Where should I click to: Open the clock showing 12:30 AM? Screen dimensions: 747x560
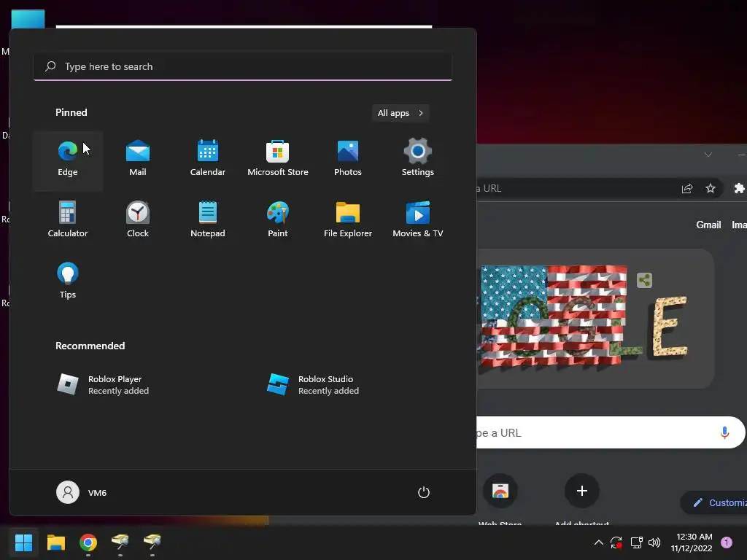tap(692, 542)
